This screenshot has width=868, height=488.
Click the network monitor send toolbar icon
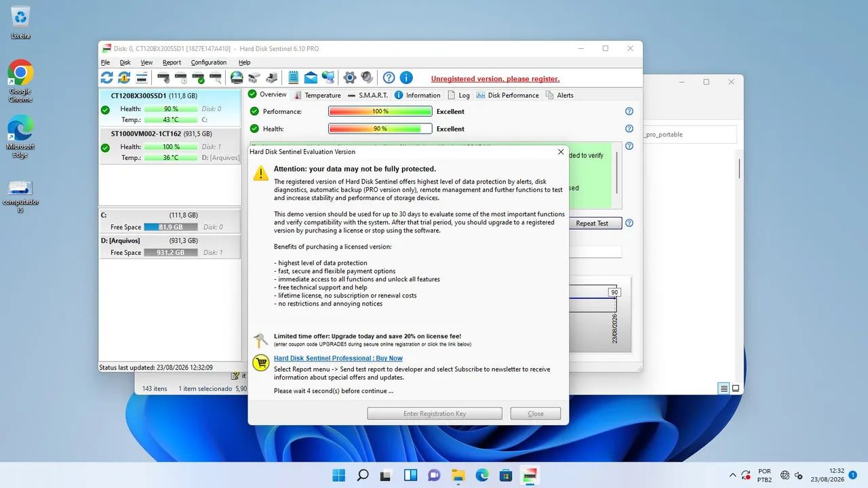coord(328,78)
